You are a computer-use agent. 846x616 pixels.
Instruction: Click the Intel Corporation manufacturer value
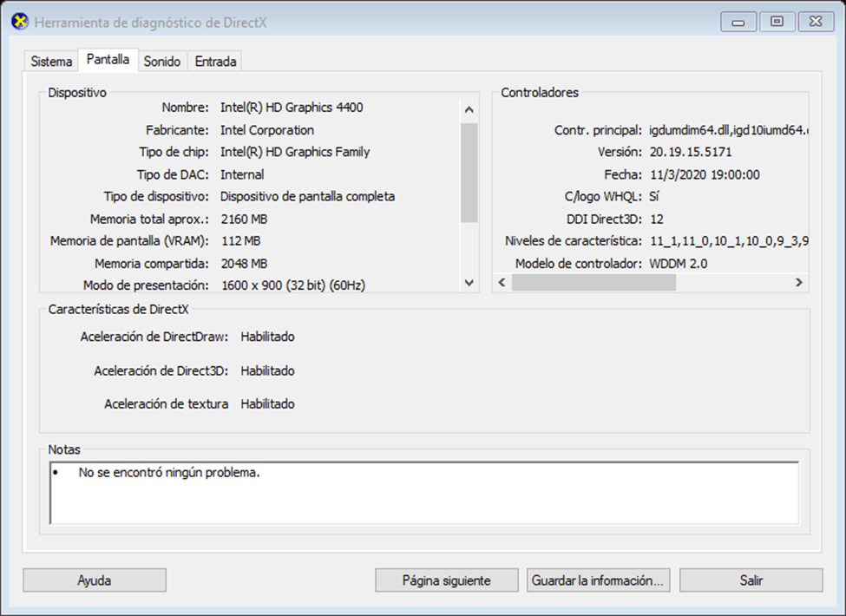[x=267, y=130]
